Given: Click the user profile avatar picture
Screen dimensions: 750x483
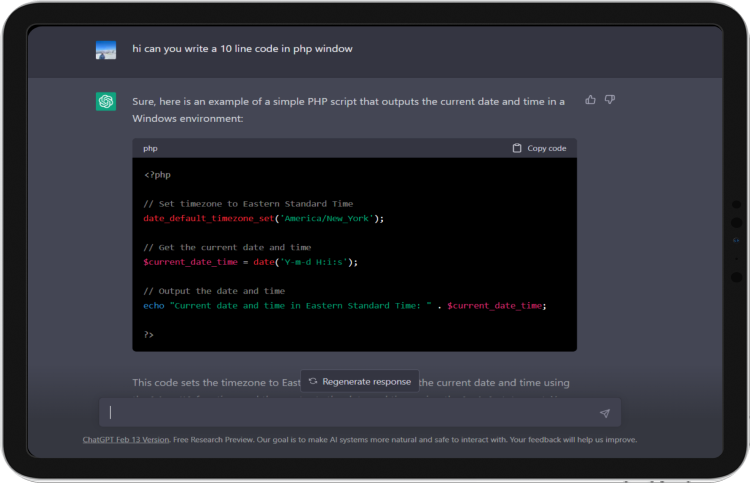Looking at the screenshot, I should [106, 49].
